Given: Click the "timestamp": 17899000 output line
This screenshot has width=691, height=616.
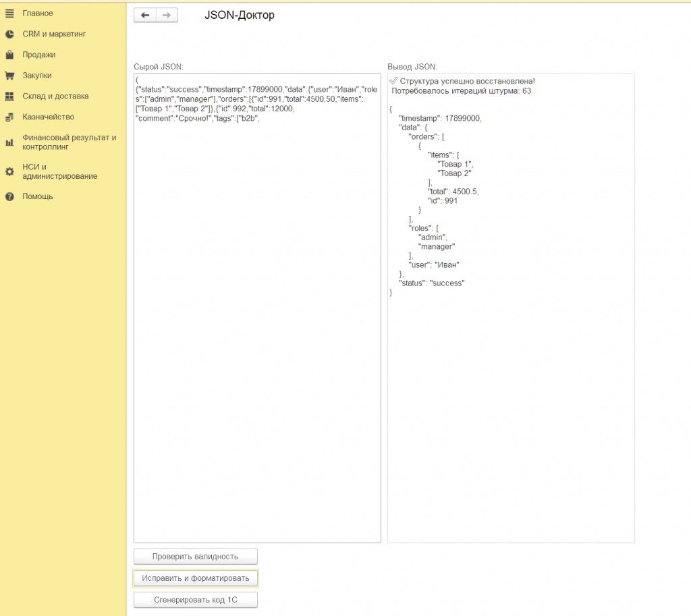Looking at the screenshot, I should pos(440,118).
